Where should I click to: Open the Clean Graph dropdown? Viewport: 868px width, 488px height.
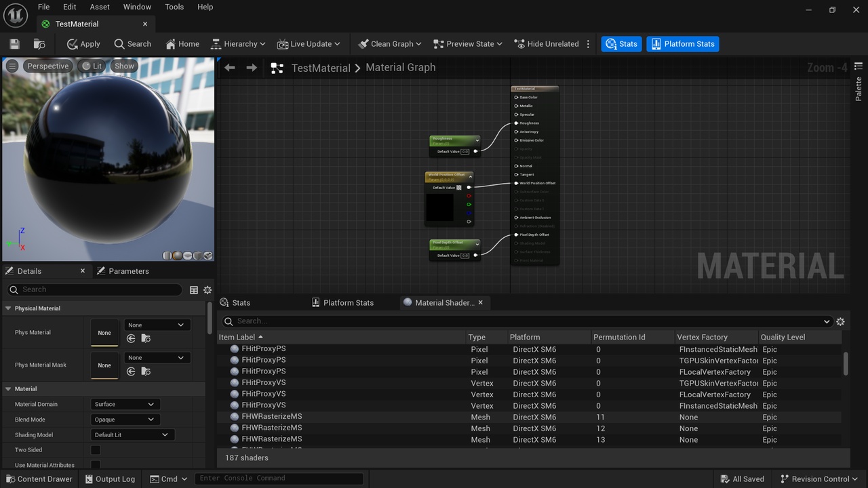(x=389, y=44)
